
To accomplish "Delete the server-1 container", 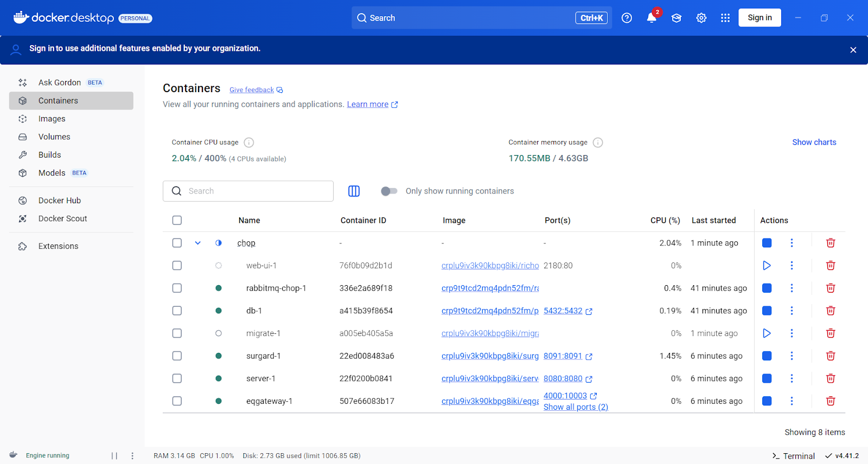I will (831, 378).
